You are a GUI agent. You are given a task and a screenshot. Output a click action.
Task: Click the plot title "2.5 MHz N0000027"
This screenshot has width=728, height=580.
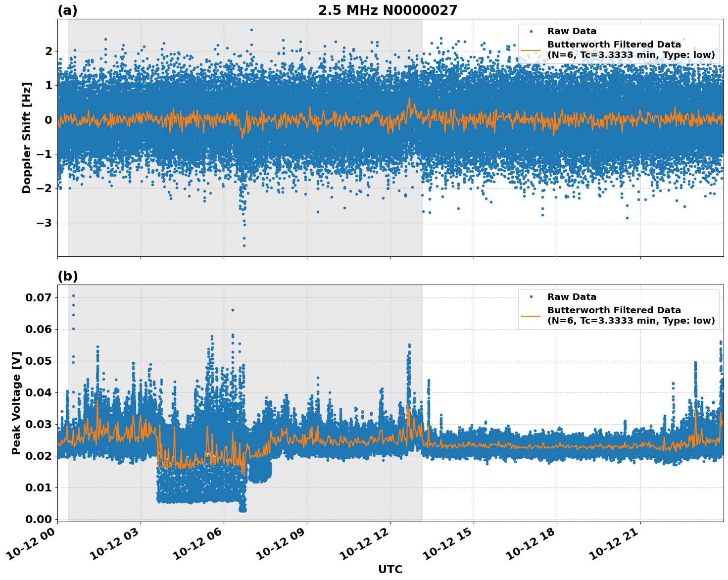(388, 10)
